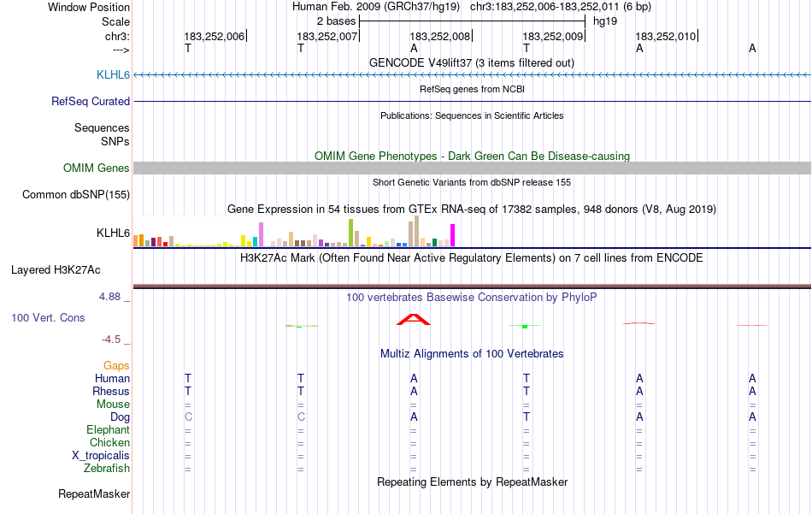This screenshot has width=812, height=514.
Task: Open the blue KLHL6 GENCODE gene label
Action: (x=113, y=74)
